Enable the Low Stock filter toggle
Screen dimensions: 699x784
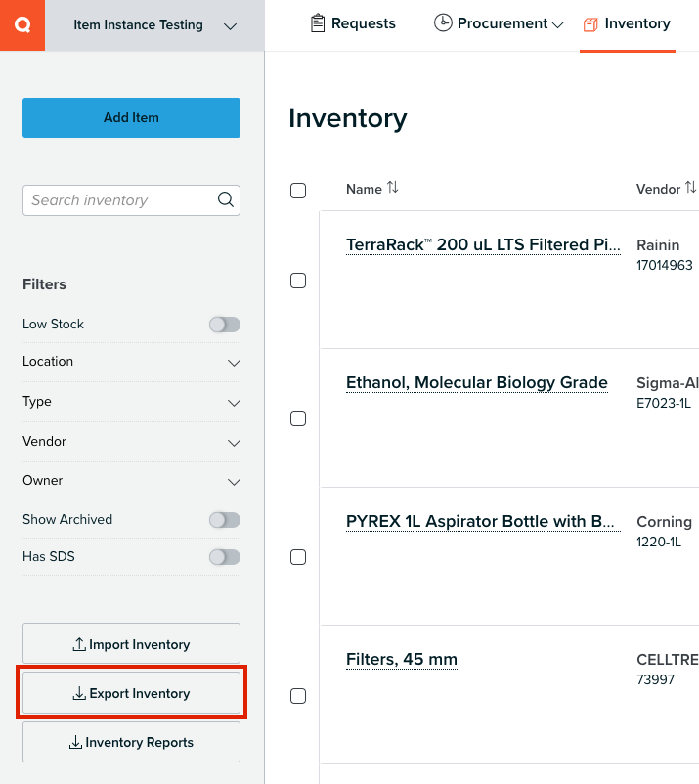coord(225,325)
